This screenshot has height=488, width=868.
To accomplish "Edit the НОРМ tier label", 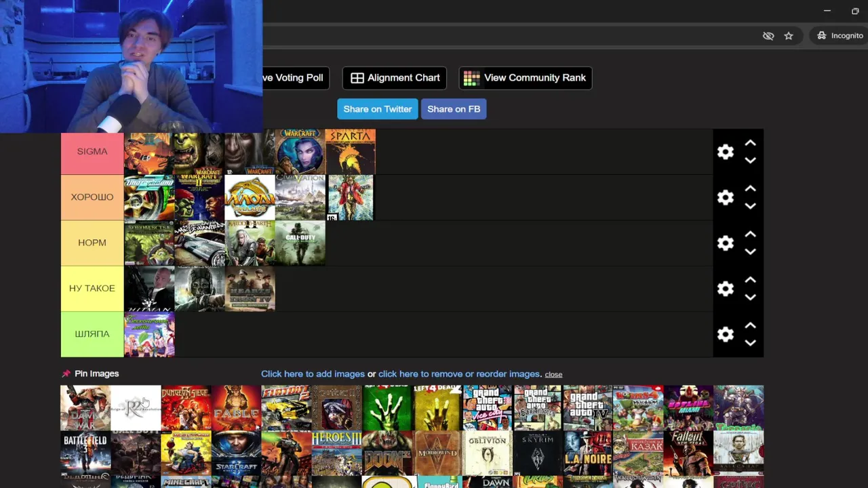I will pyautogui.click(x=92, y=243).
